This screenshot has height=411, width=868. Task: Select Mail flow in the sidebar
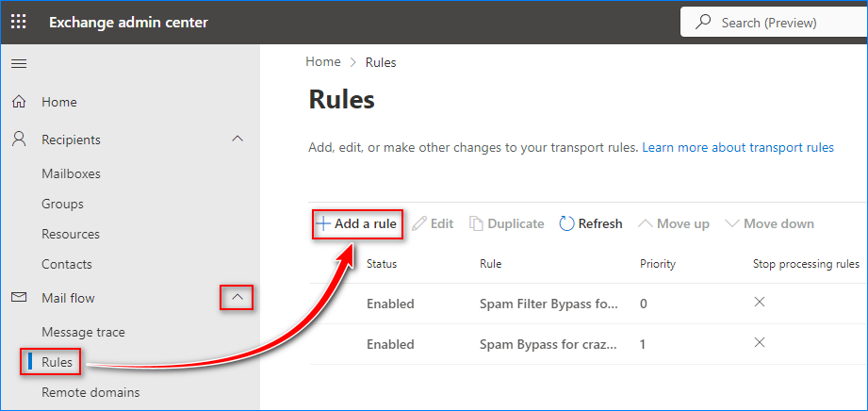pyautogui.click(x=68, y=298)
